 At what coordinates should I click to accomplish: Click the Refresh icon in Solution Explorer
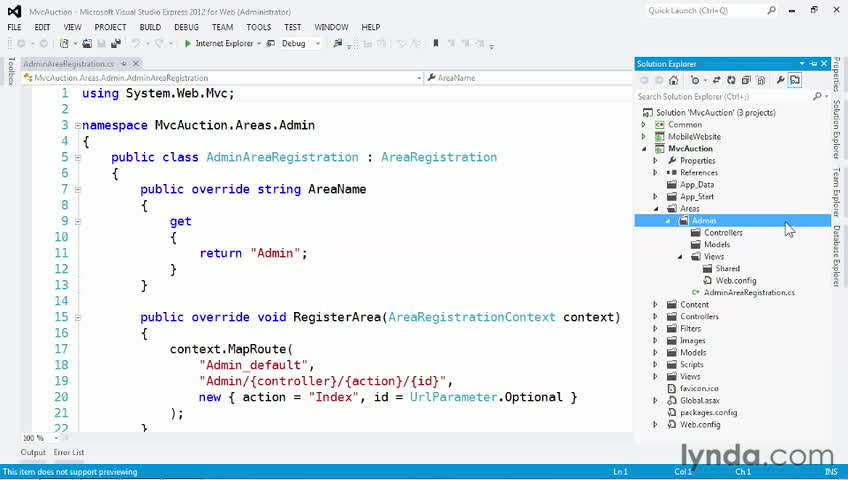[731, 80]
